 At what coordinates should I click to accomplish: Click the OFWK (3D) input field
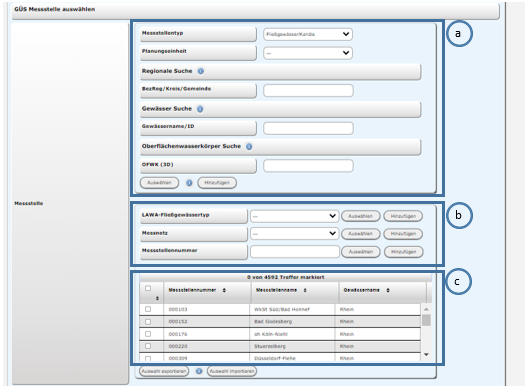[x=308, y=166]
